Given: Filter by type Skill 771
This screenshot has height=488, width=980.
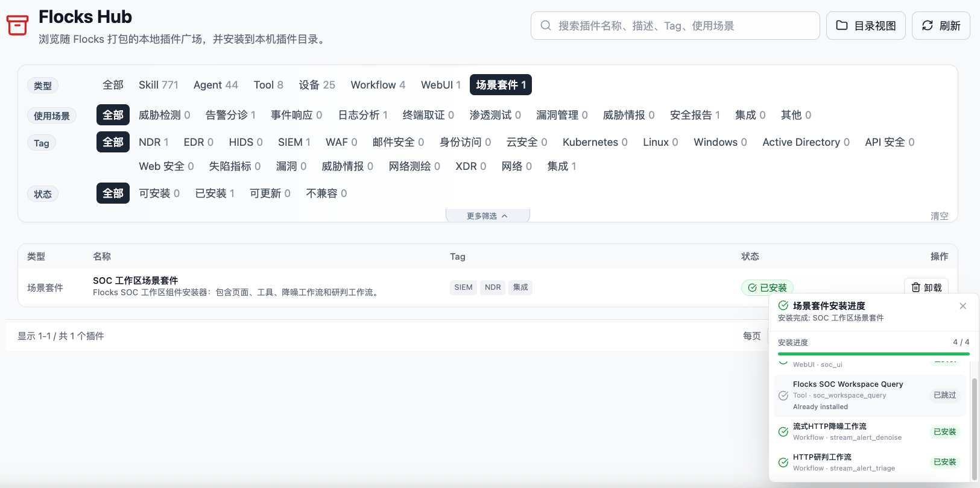Looking at the screenshot, I should (159, 85).
